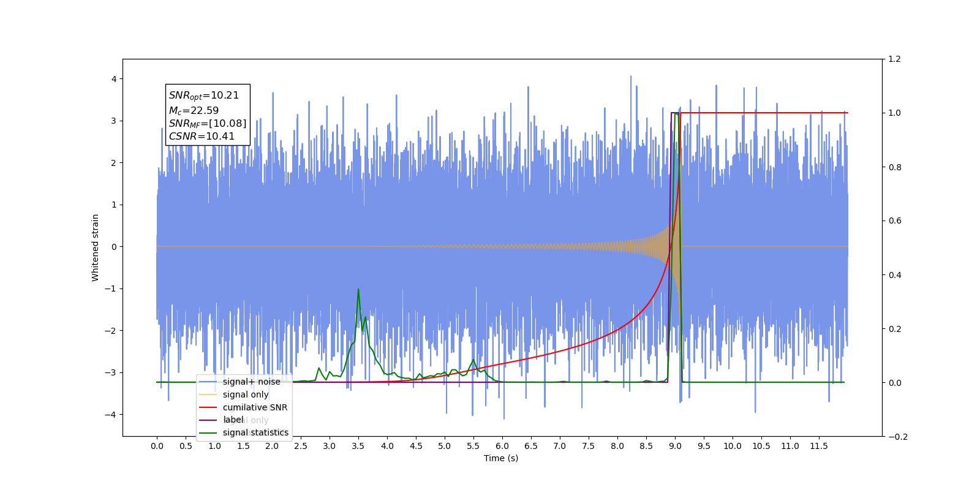Click x-axis tick label 11.5

[x=819, y=446]
